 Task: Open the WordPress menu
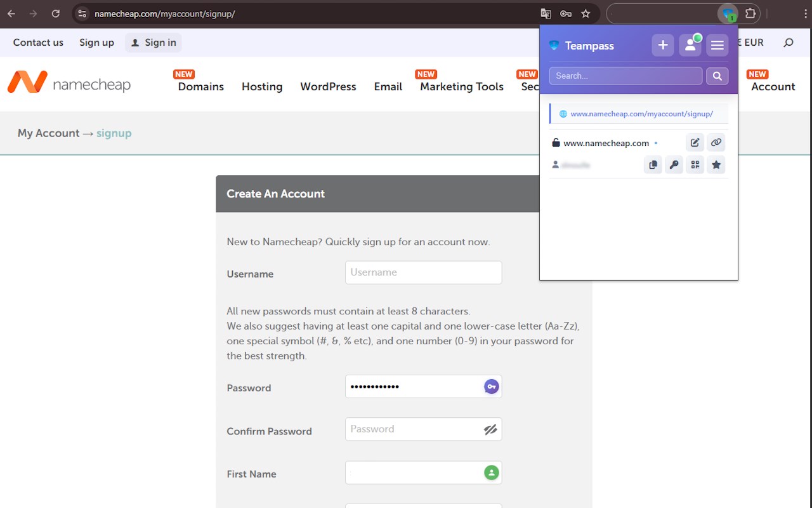click(x=328, y=86)
